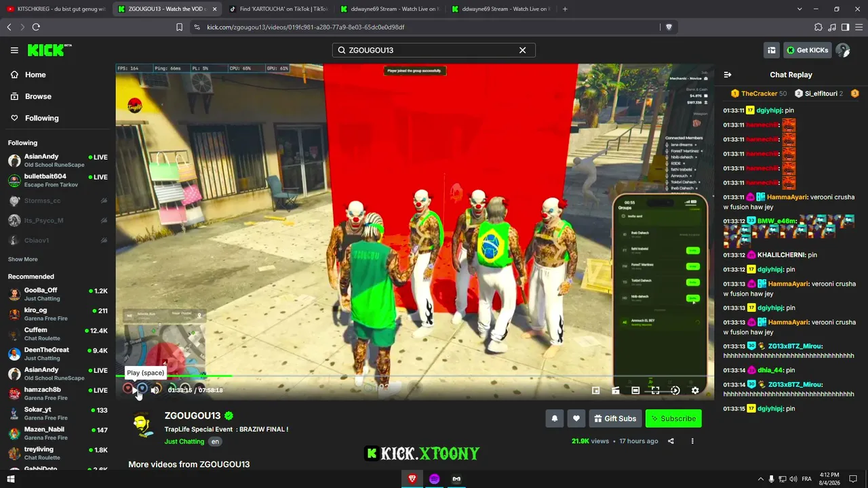Image resolution: width=868 pixels, height=488 pixels.
Task: Bookmark this page
Action: (x=179, y=27)
